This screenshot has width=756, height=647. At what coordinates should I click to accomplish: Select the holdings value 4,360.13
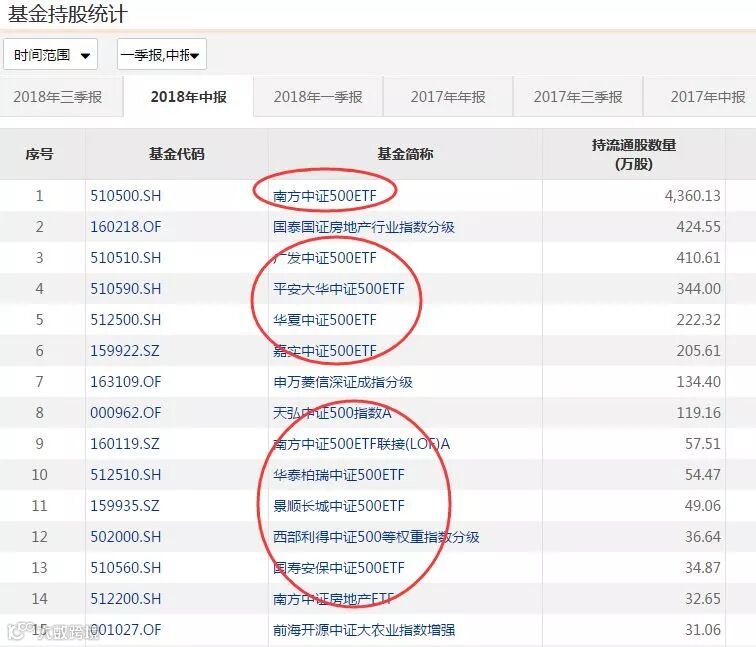[692, 196]
